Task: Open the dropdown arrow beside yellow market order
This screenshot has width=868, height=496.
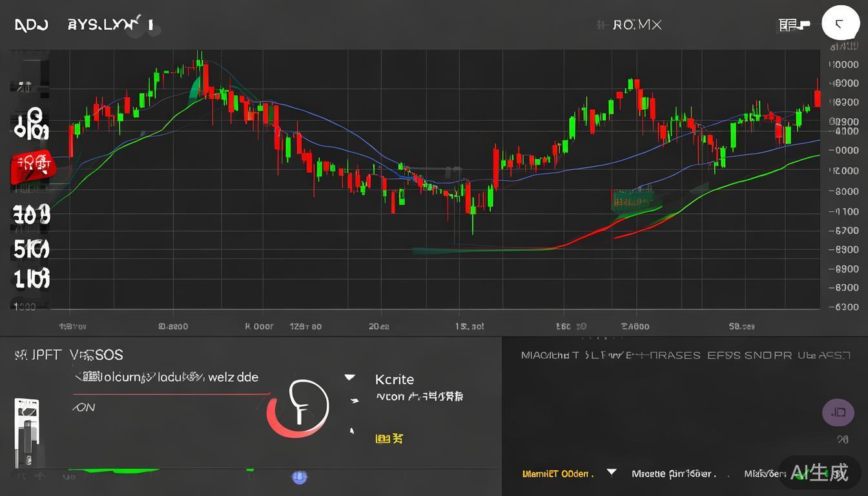Action: pos(611,473)
